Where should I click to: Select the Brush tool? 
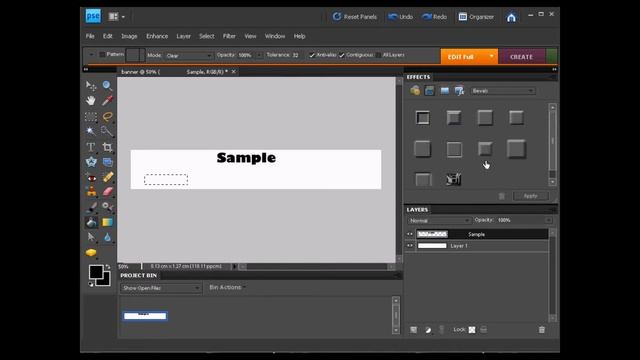click(x=91, y=207)
